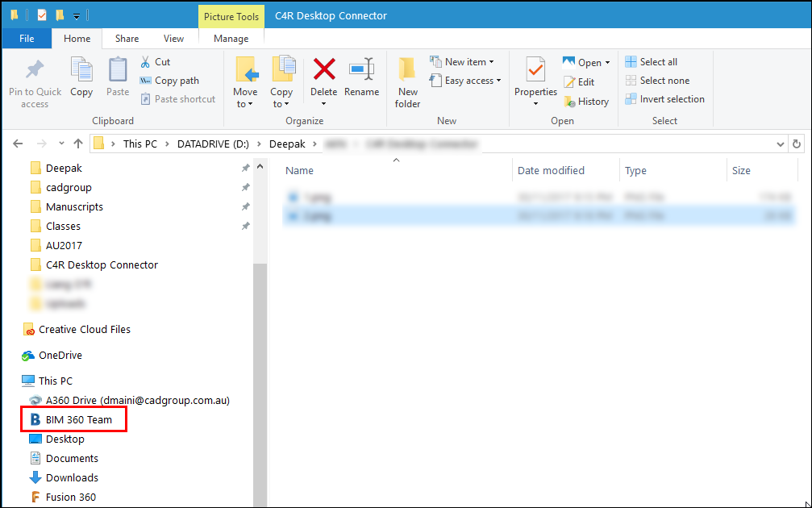The height and width of the screenshot is (508, 812).
Task: Open Quick Access Toolbar customize arrow
Action: (x=77, y=16)
